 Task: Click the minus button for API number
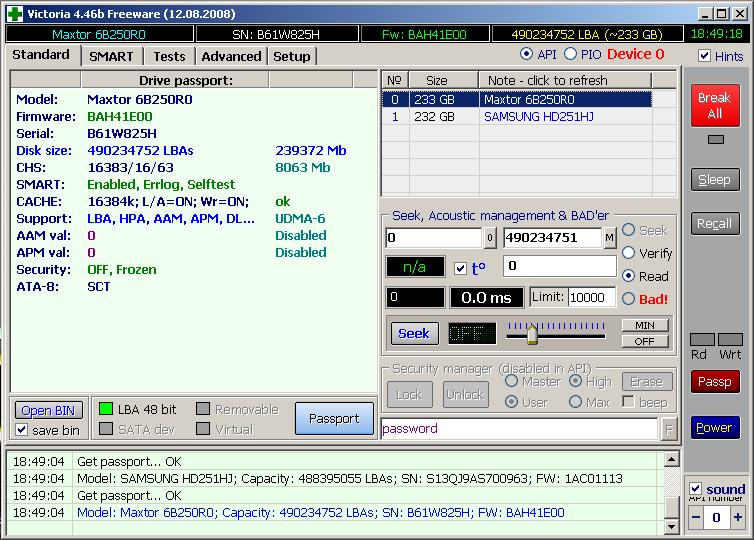click(x=696, y=518)
